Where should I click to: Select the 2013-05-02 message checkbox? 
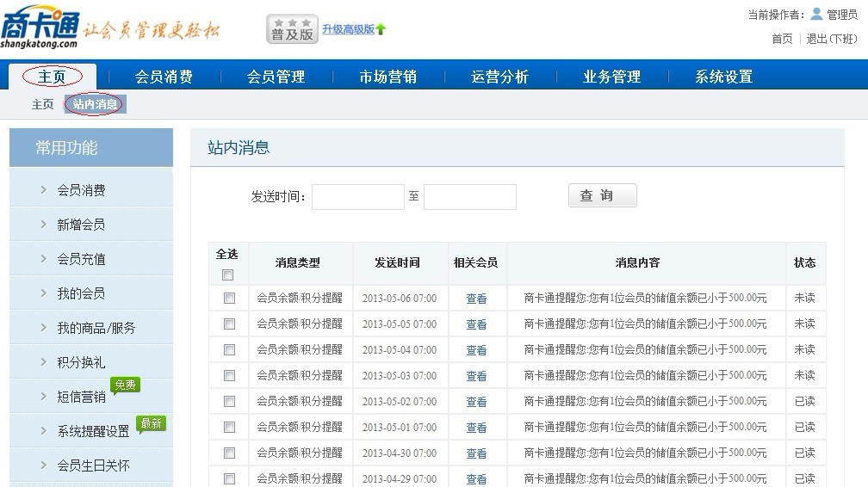[229, 402]
